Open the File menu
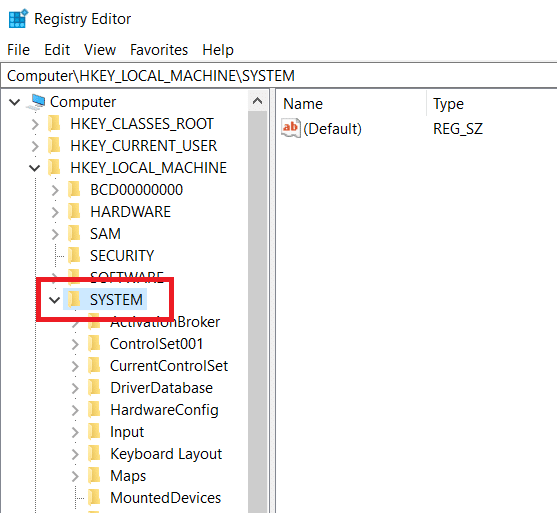 (x=18, y=50)
